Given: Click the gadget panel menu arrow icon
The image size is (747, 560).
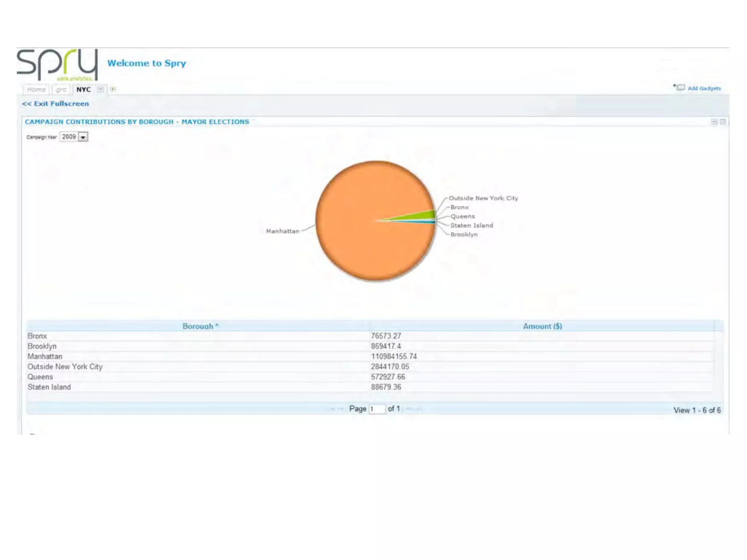Looking at the screenshot, I should 714,122.
